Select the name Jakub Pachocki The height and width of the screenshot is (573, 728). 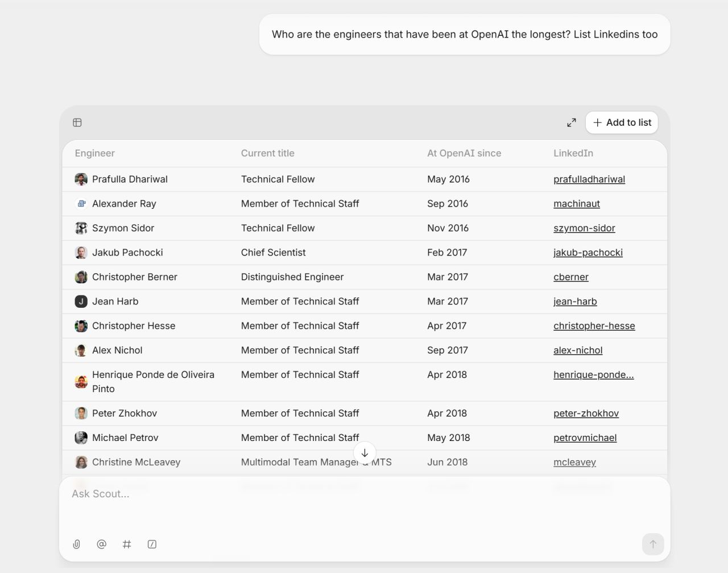tap(127, 253)
